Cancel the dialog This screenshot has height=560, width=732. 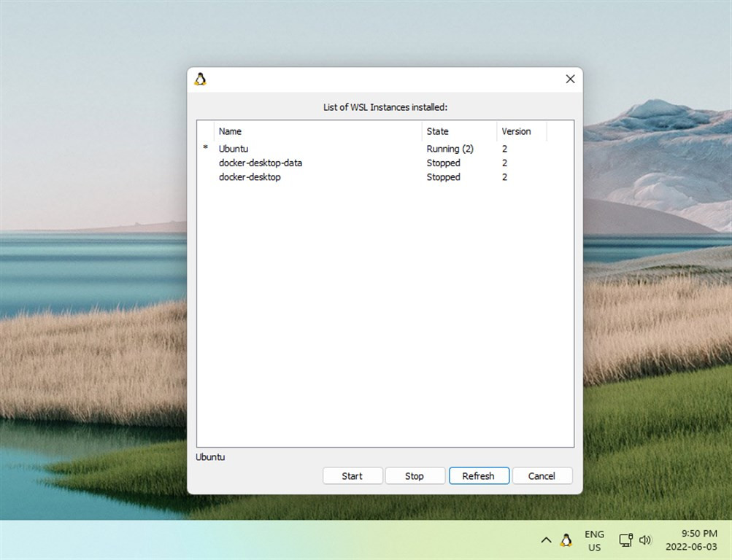(x=542, y=475)
